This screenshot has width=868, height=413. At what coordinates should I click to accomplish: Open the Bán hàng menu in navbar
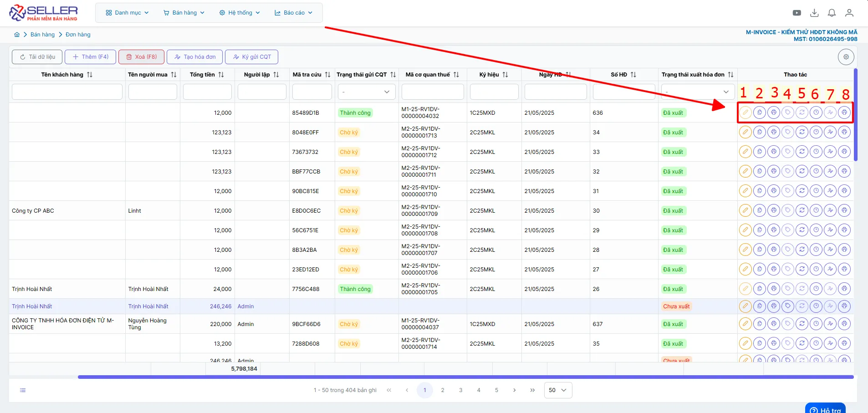coord(184,13)
